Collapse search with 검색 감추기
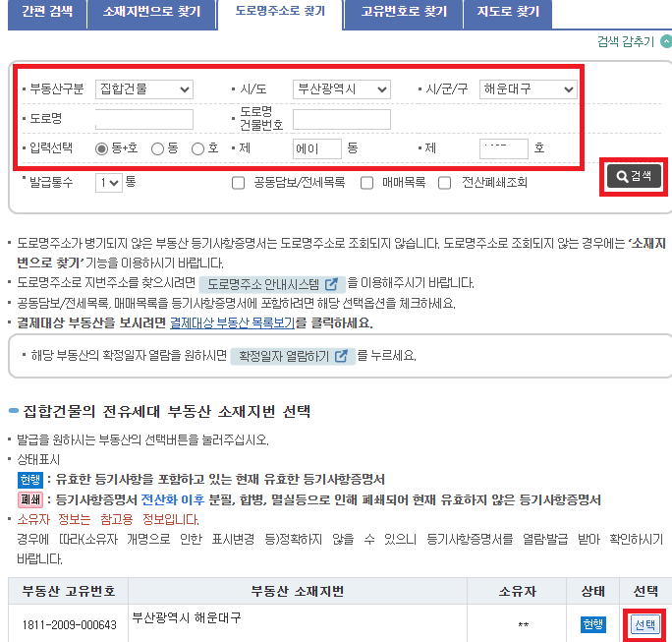672x642 pixels. 634,41
